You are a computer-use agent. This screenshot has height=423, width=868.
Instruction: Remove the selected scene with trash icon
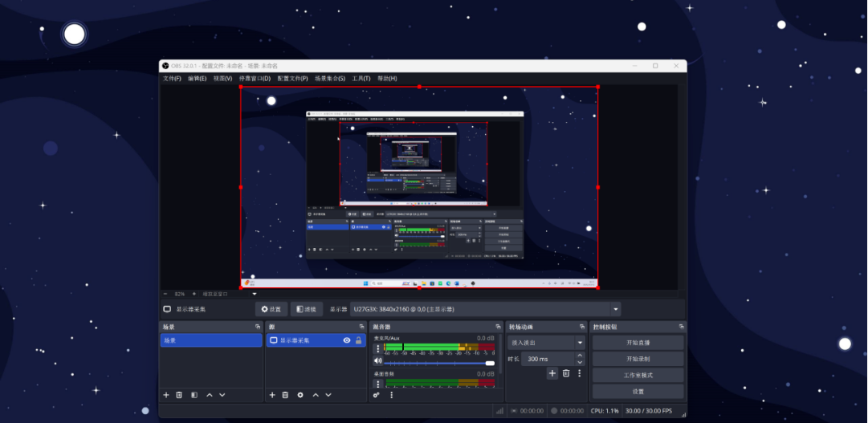tap(179, 395)
